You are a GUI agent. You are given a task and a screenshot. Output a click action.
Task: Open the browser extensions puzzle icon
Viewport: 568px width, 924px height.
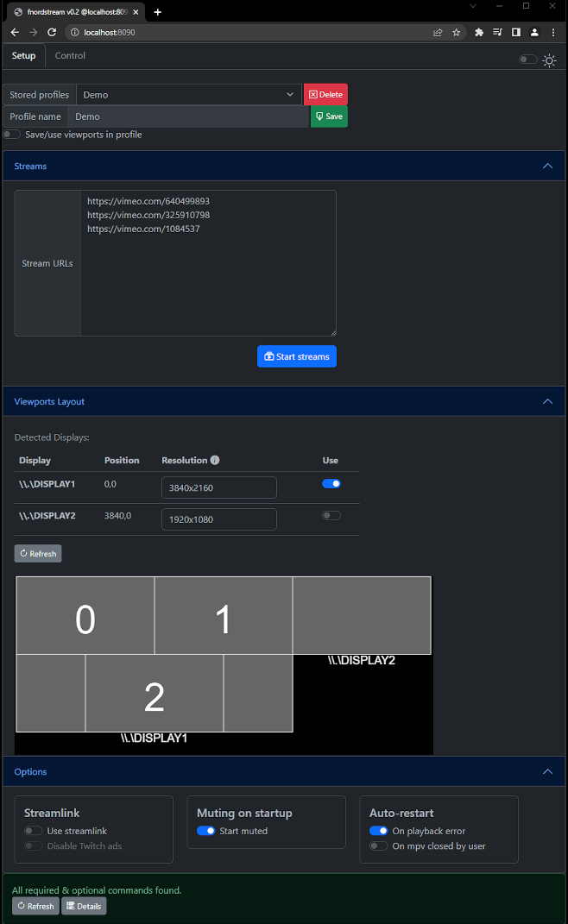click(x=479, y=33)
